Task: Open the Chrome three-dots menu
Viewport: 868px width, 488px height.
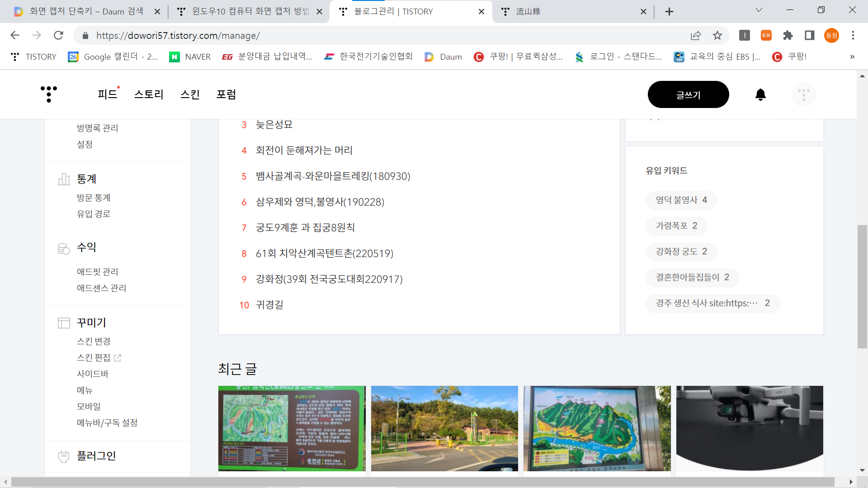Action: tap(853, 35)
